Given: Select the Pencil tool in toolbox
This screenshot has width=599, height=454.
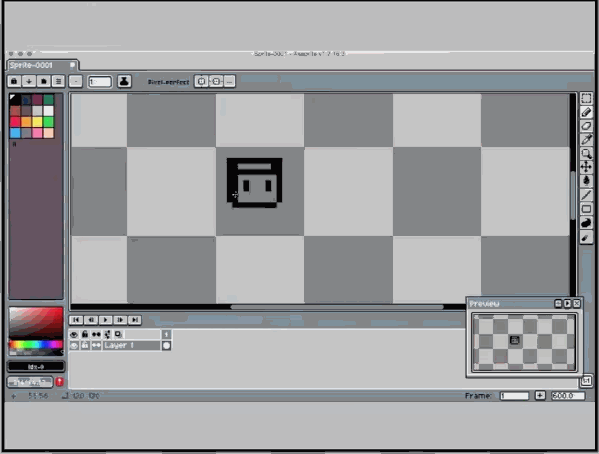Looking at the screenshot, I should pyautogui.click(x=586, y=112).
